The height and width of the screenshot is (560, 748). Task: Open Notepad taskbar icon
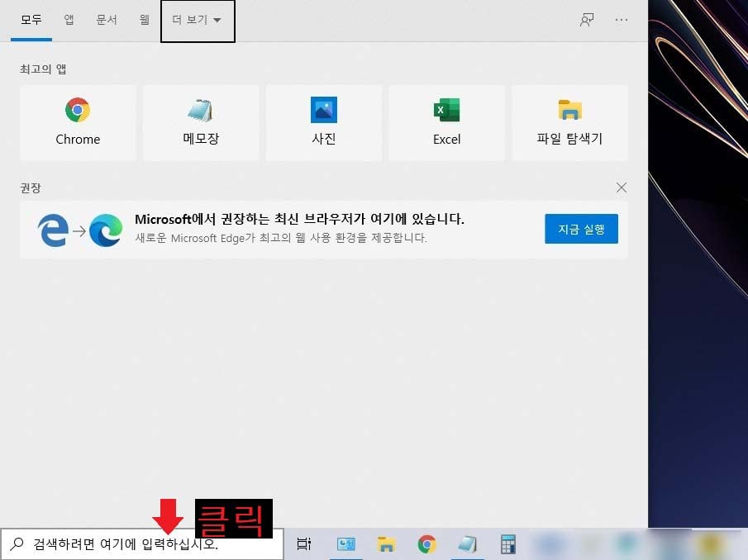pyautogui.click(x=467, y=543)
